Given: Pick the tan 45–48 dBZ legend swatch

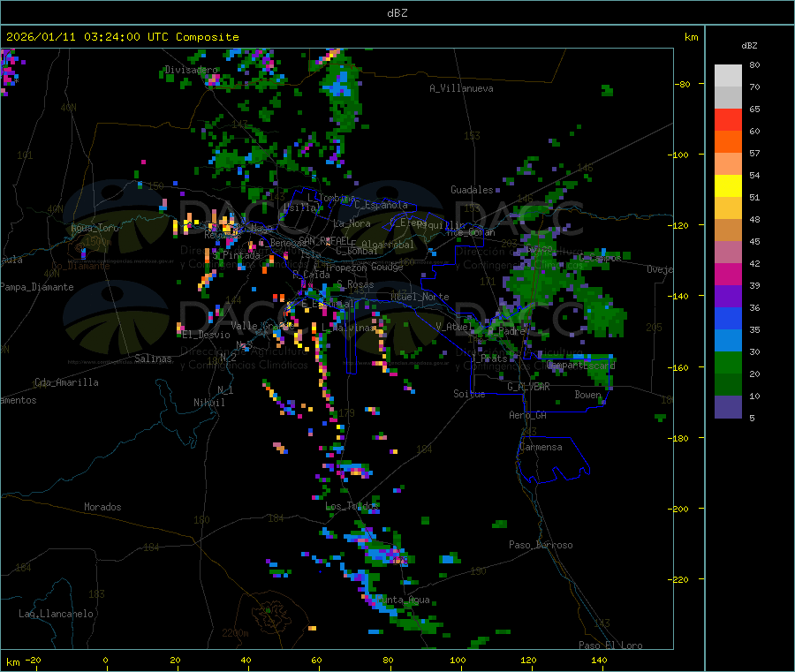Looking at the screenshot, I should point(728,230).
